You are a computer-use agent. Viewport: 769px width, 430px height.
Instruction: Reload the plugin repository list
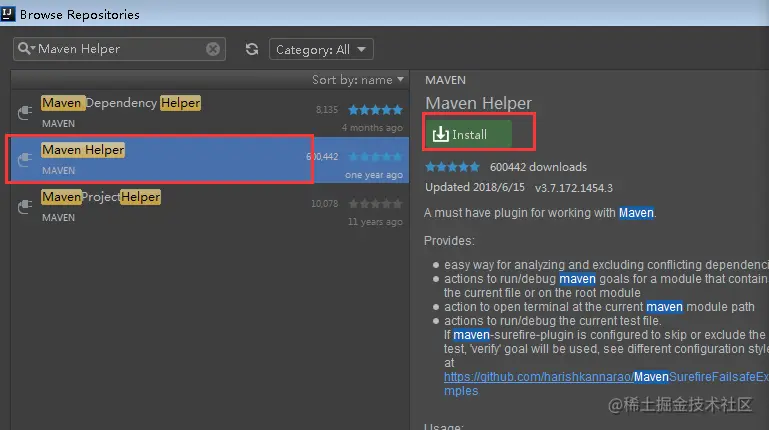pyautogui.click(x=252, y=49)
